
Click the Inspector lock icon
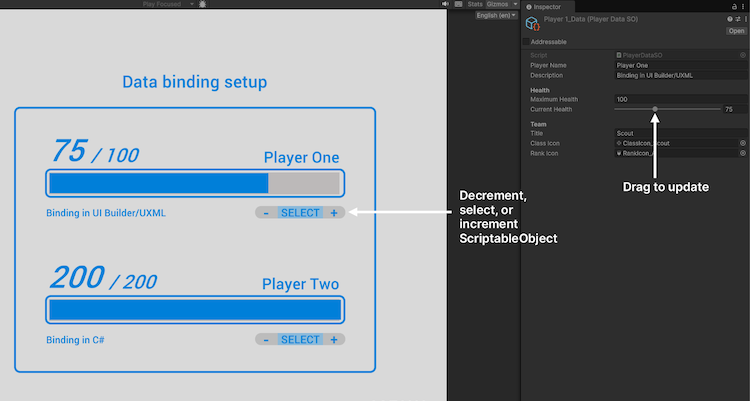(733, 6)
